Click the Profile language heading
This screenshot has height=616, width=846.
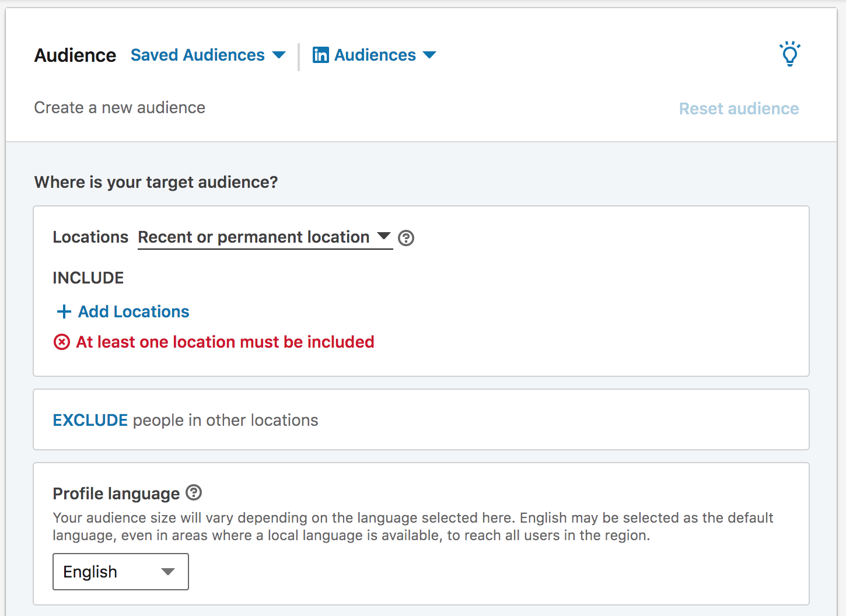coord(116,494)
